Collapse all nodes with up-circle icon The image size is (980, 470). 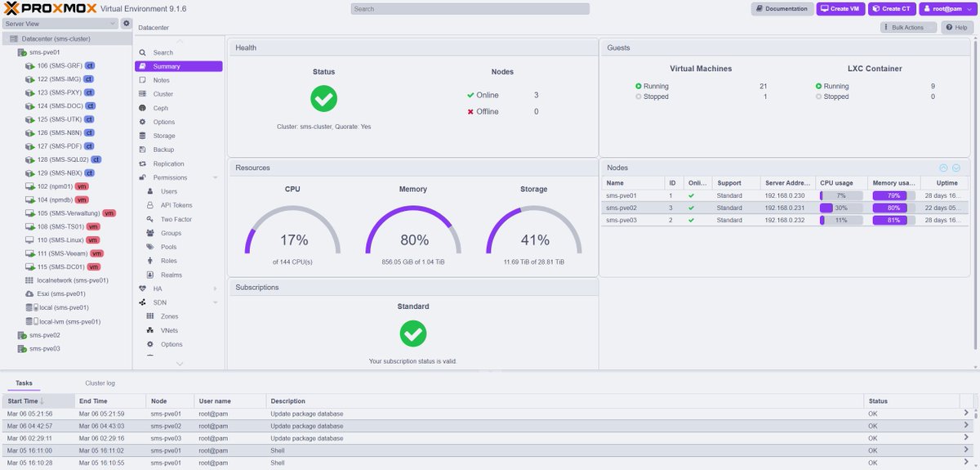point(945,168)
